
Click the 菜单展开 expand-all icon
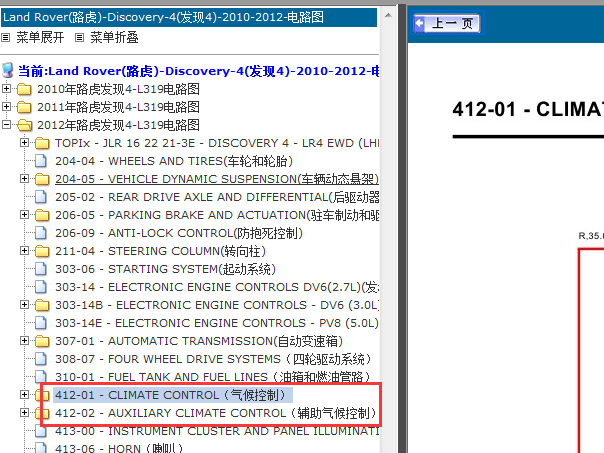(x=6, y=38)
